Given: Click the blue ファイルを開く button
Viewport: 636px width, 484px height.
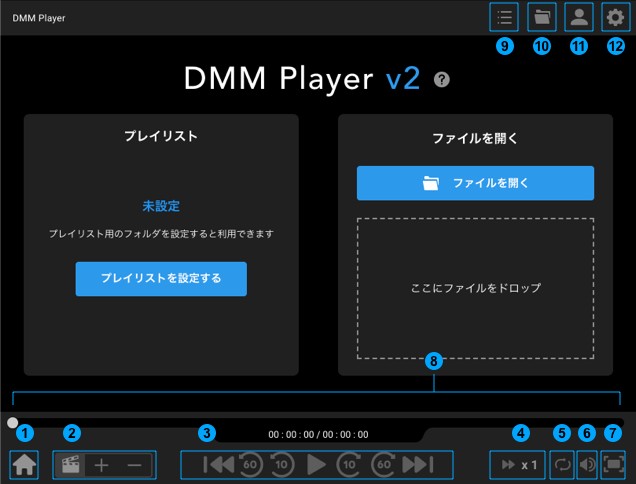Looking at the screenshot, I should (475, 183).
